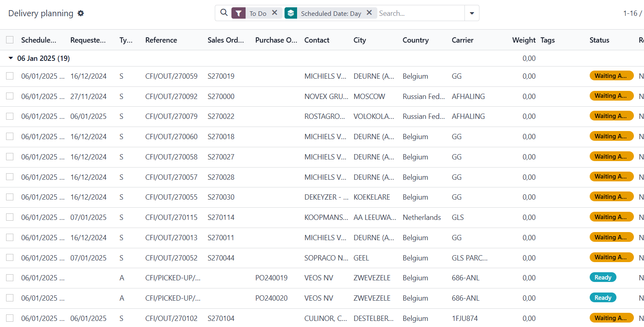Check the row for CFI/OUT/270092

[10, 96]
